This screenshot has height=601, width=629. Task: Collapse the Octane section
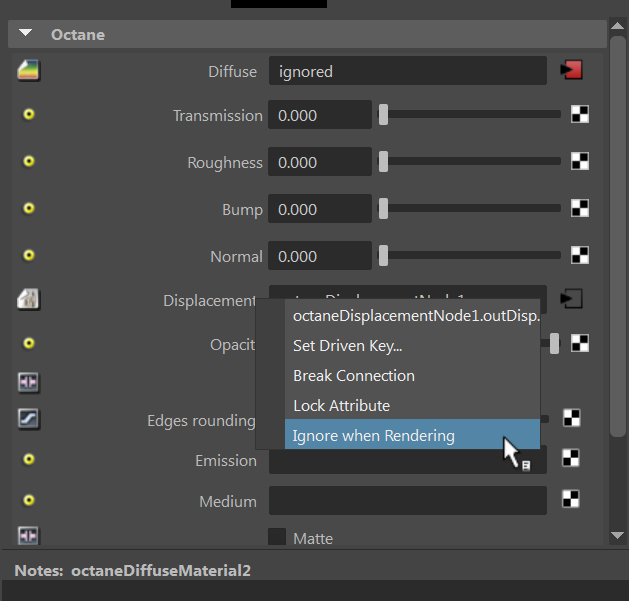(26, 34)
